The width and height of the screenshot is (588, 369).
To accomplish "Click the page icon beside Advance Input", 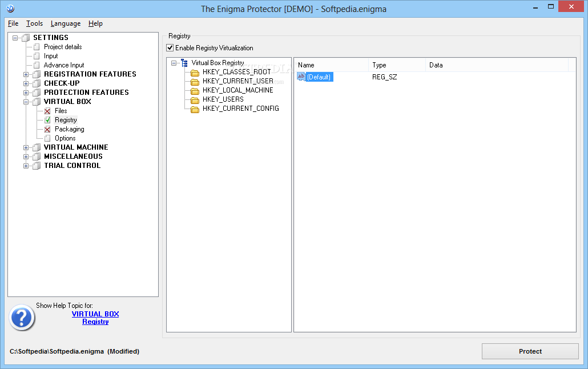I will [37, 65].
